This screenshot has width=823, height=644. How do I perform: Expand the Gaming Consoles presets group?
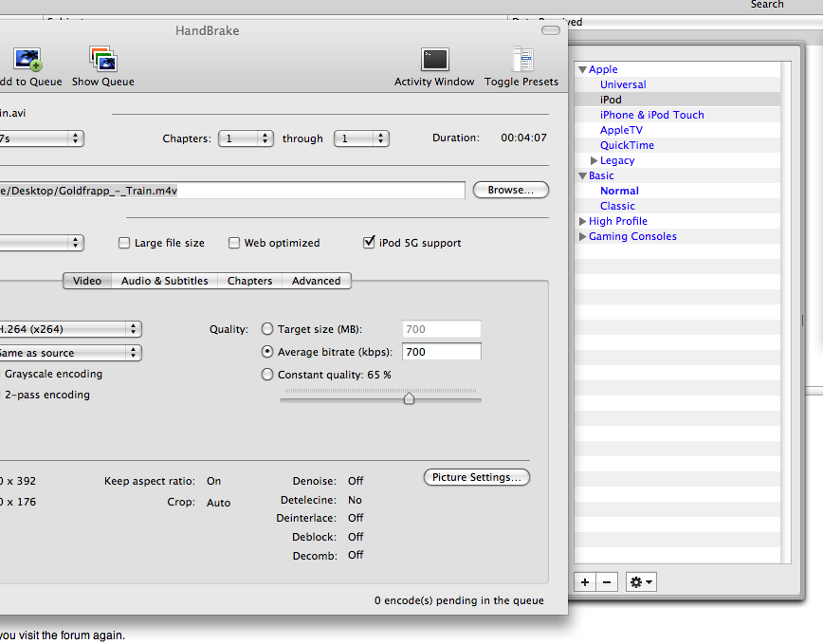click(x=582, y=237)
